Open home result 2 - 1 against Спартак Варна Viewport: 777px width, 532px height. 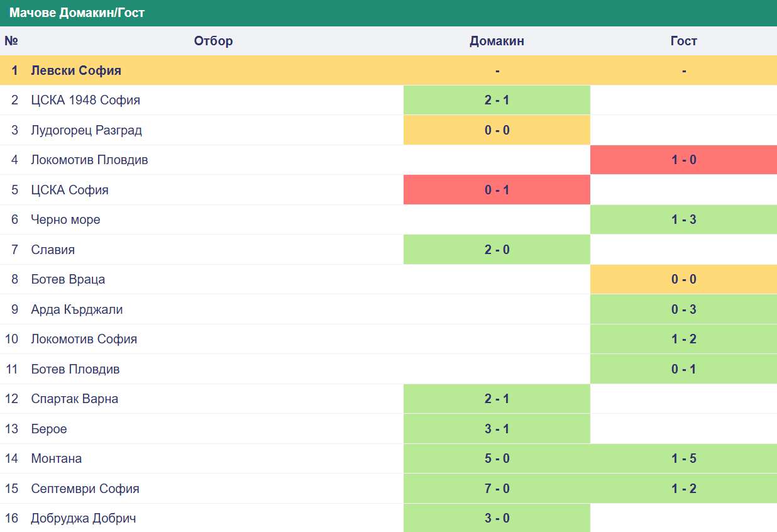point(497,399)
